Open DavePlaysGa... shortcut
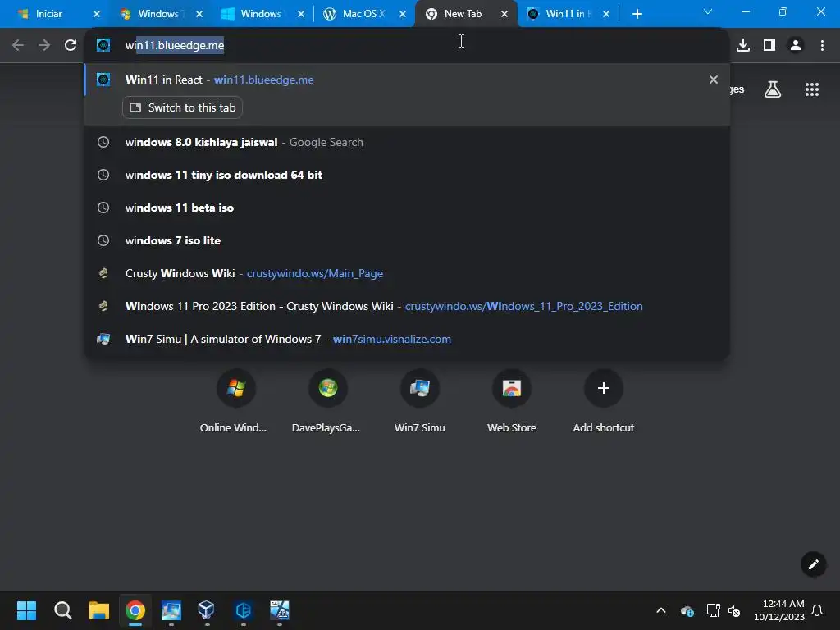 coord(326,401)
